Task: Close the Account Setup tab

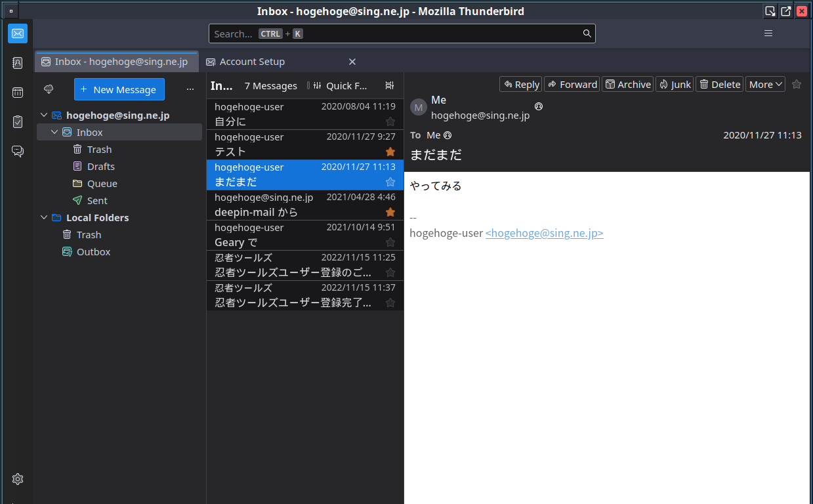Action: (352, 62)
